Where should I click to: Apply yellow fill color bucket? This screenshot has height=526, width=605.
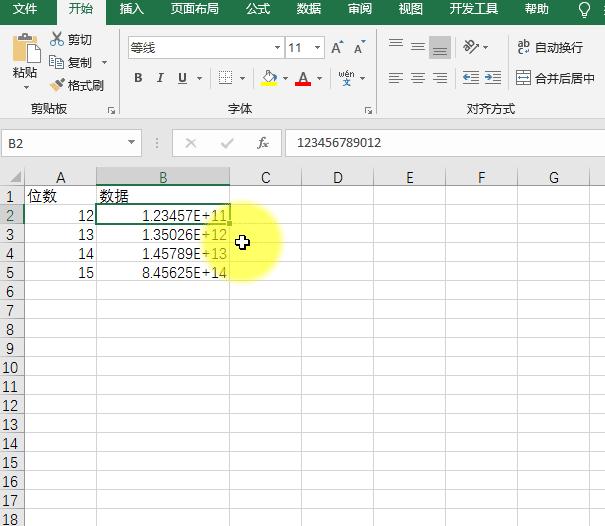click(269, 78)
